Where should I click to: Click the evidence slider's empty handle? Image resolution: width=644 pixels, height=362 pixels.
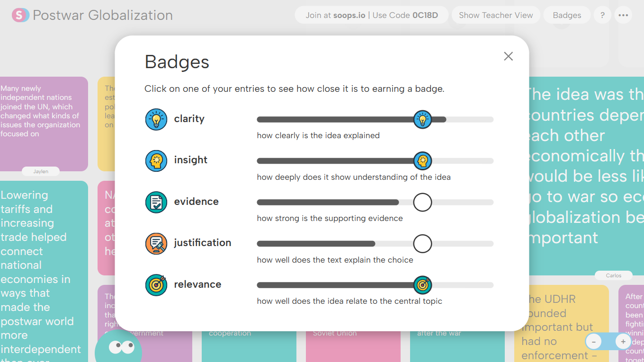click(422, 202)
